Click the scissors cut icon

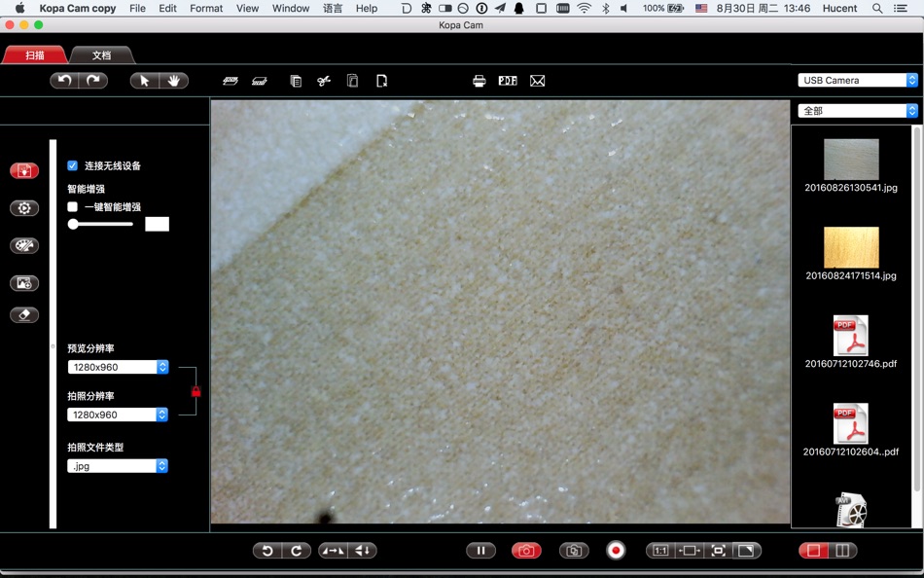click(324, 81)
